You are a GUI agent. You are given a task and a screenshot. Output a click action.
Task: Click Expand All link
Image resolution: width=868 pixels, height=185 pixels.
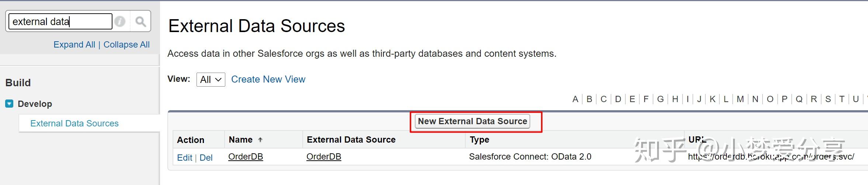(74, 45)
